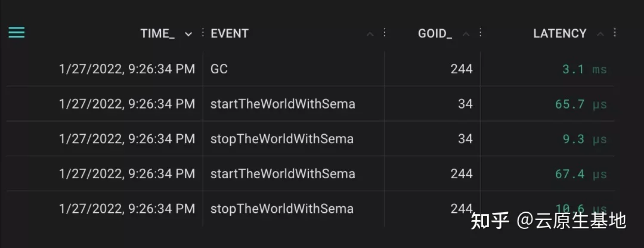
Task: Toggle TIME_ column sort arrow
Action: pos(188,34)
